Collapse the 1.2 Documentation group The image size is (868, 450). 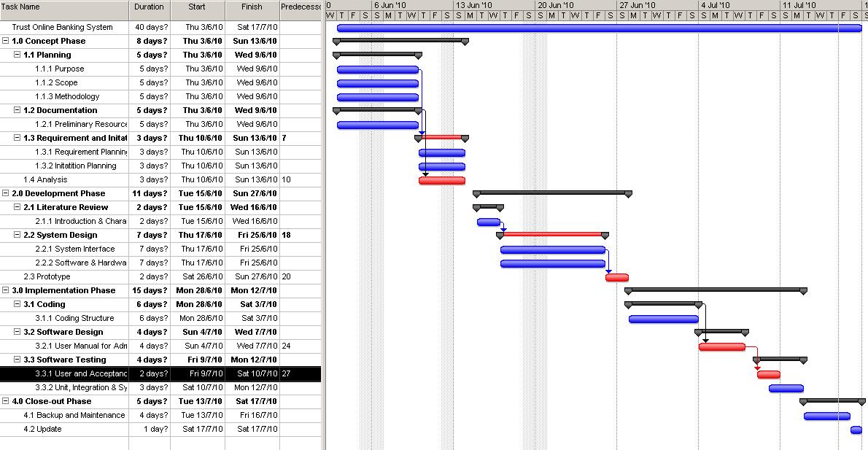point(15,110)
